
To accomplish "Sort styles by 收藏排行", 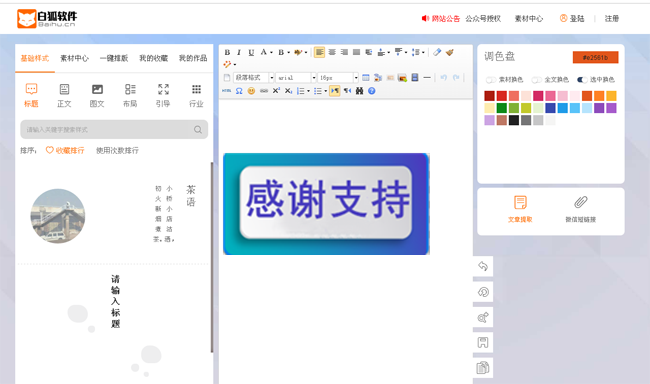I will pos(65,150).
